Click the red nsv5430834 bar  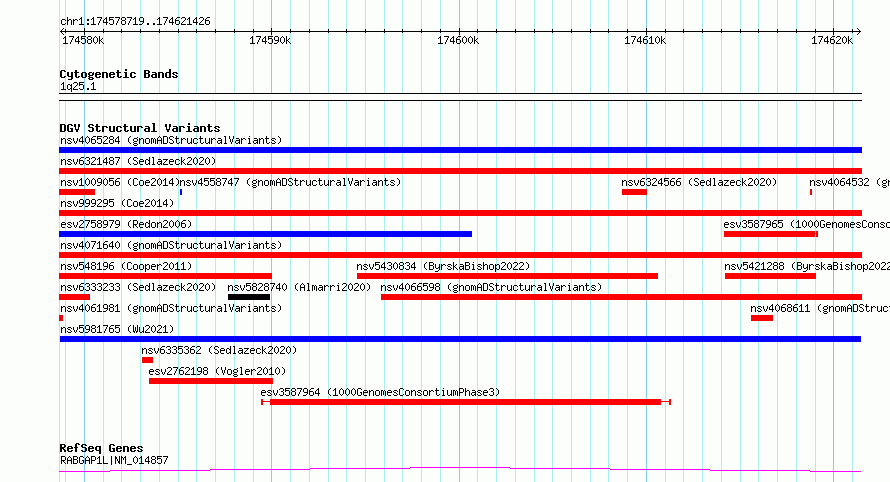point(507,276)
